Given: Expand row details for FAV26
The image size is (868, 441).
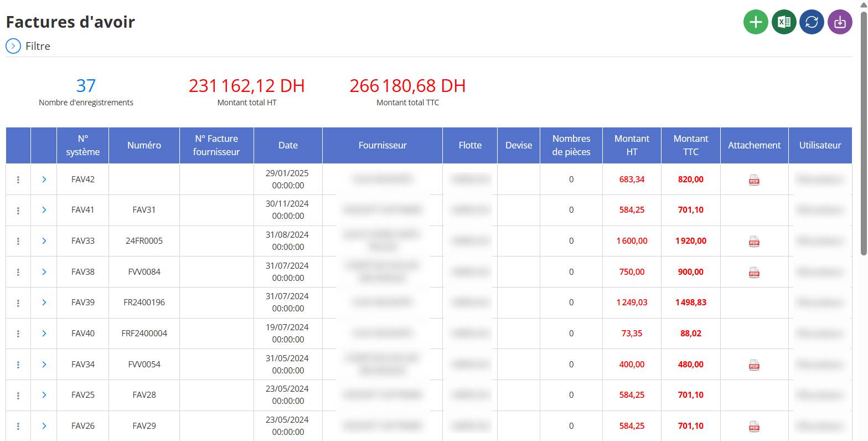Looking at the screenshot, I should pyautogui.click(x=44, y=426).
